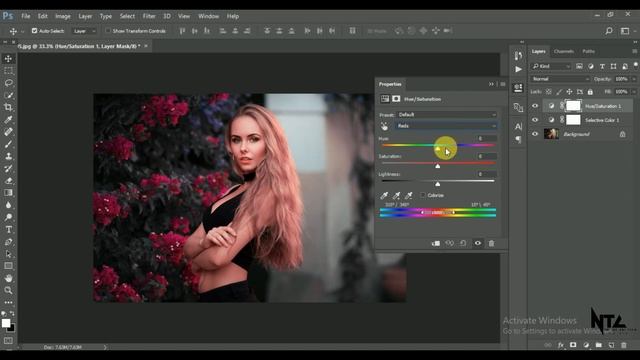Open the Kind filter dropdown in Layers
This screenshot has width=640, height=360.
point(551,66)
